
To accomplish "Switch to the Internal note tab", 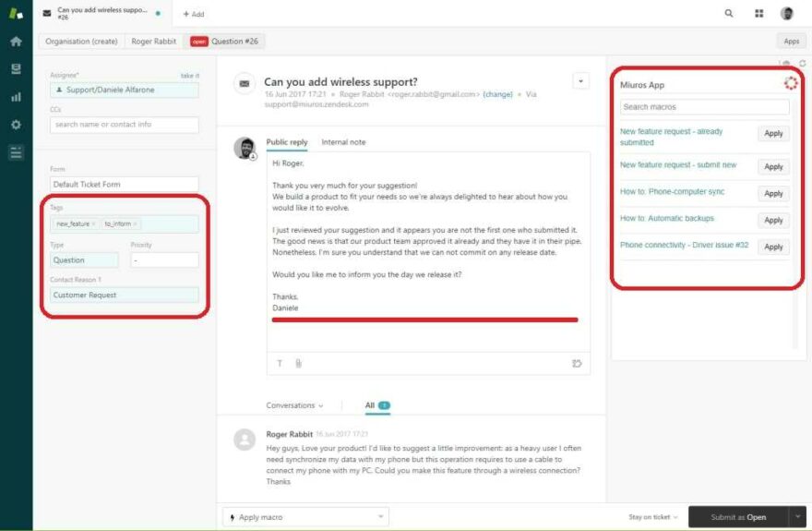I will [343, 142].
